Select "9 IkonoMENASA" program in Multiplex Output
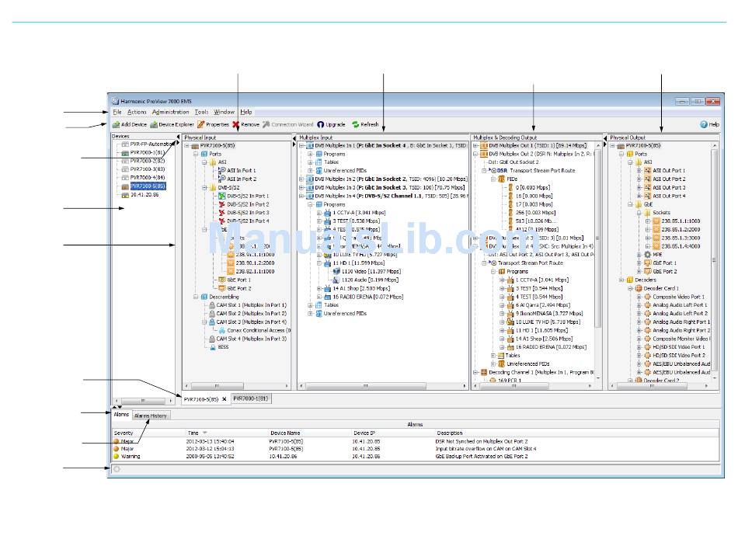 click(x=549, y=314)
